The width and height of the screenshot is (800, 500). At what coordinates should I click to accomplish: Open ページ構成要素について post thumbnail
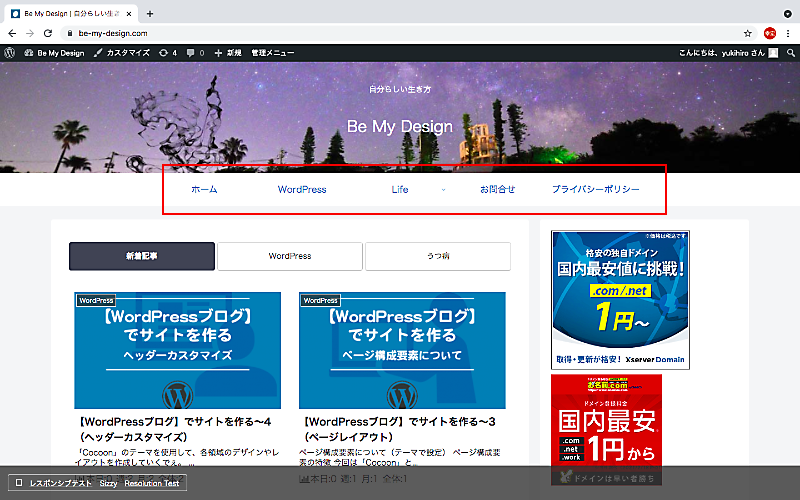pyautogui.click(x=402, y=350)
